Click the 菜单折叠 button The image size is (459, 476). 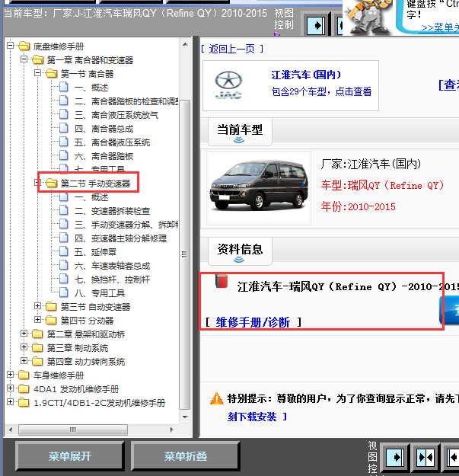click(x=186, y=456)
